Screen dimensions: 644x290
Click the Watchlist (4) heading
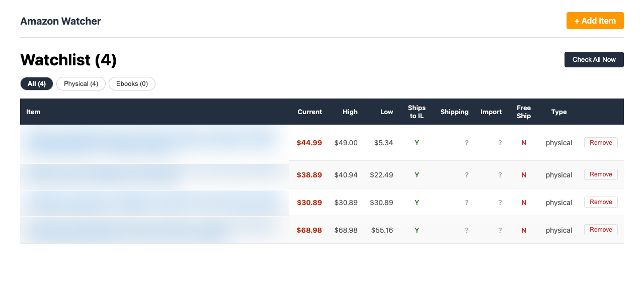point(68,60)
